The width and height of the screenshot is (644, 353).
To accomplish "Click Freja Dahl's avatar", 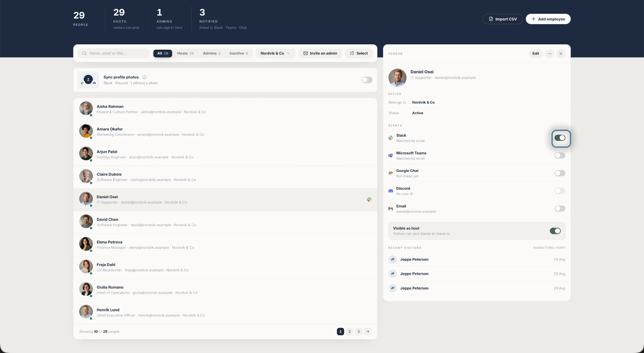I will click(x=86, y=266).
